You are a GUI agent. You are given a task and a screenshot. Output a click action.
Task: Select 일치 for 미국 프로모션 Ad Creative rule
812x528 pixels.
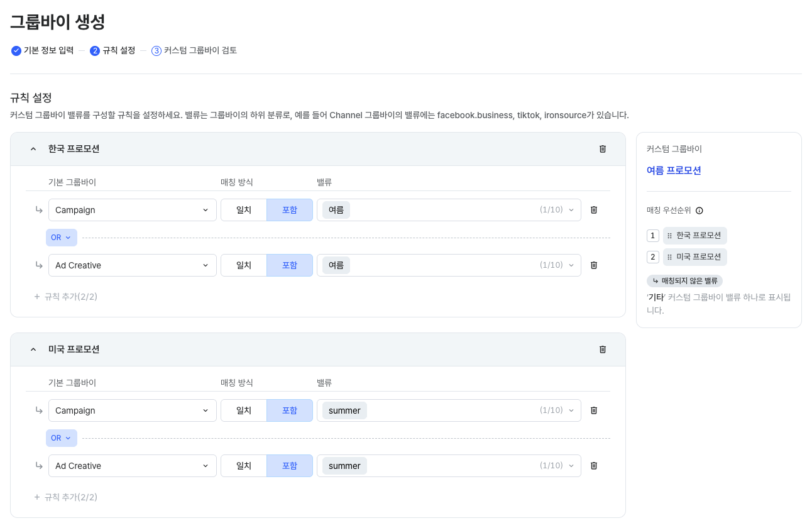tap(244, 466)
